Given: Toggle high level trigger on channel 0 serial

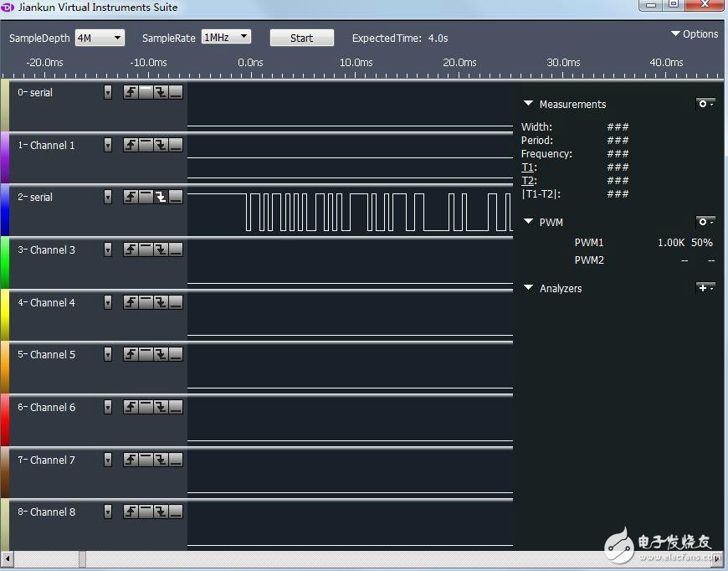Looking at the screenshot, I should 146,93.
